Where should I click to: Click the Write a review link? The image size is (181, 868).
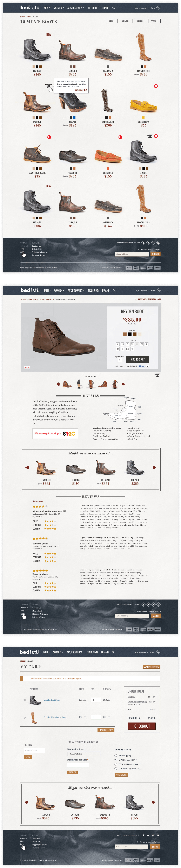(38, 501)
